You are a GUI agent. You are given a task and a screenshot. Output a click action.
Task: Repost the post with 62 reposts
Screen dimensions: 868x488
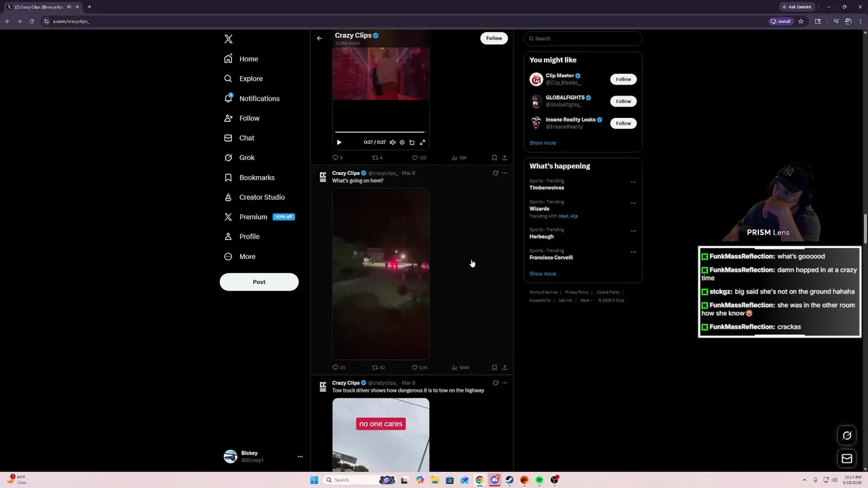pos(378,367)
